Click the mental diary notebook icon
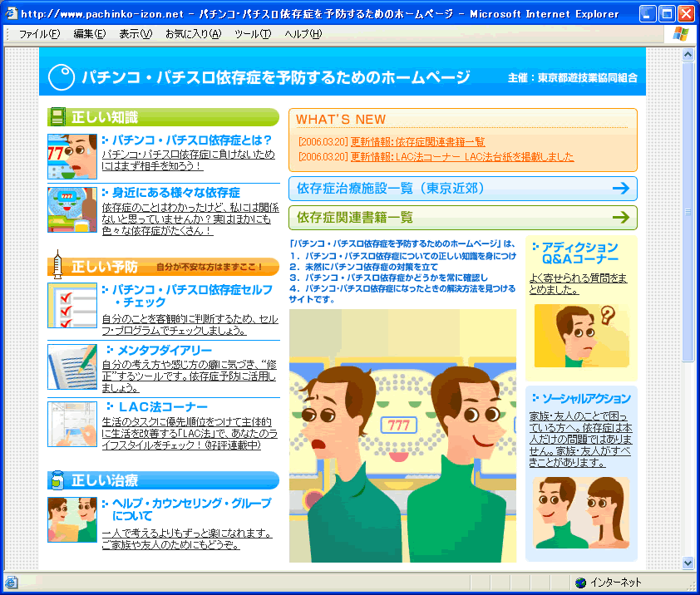Screen dimensions: 700x595 [71, 366]
